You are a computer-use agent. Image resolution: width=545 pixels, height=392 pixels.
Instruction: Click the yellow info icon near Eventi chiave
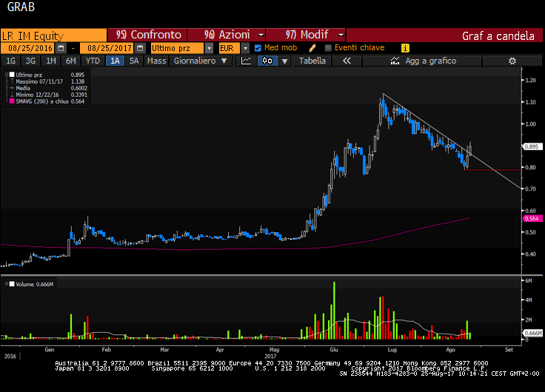pos(405,47)
